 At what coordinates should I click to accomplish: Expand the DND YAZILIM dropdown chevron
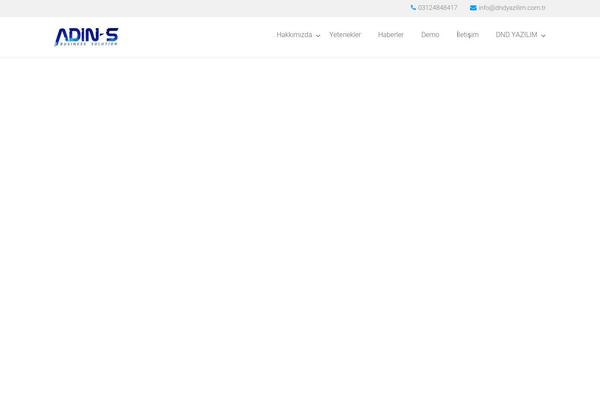tap(543, 36)
